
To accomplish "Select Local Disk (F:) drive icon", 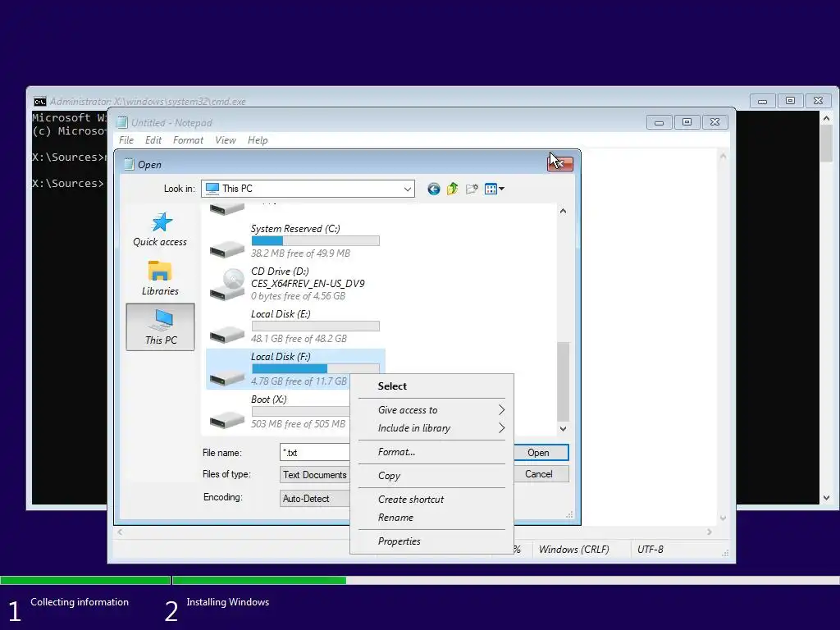I will coord(227,377).
